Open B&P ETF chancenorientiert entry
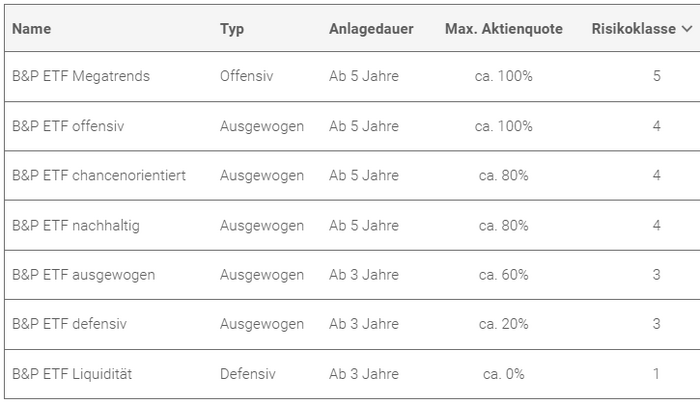This screenshot has width=700, height=404. click(99, 175)
